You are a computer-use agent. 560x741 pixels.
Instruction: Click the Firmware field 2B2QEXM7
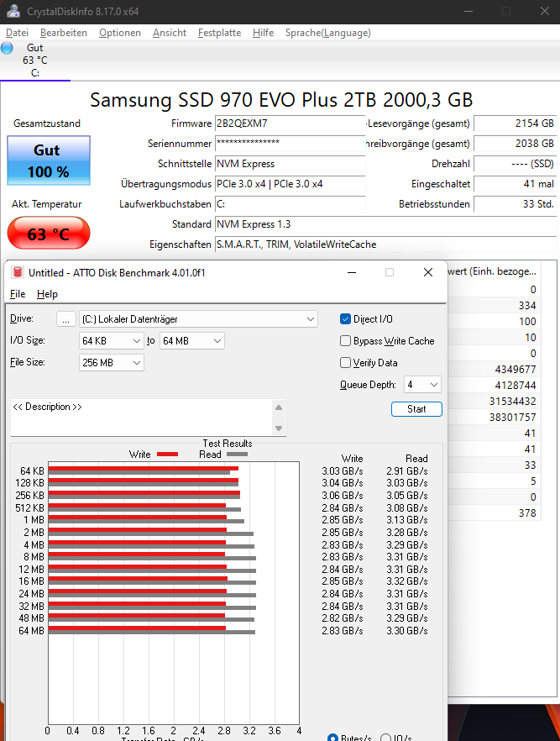(x=290, y=123)
